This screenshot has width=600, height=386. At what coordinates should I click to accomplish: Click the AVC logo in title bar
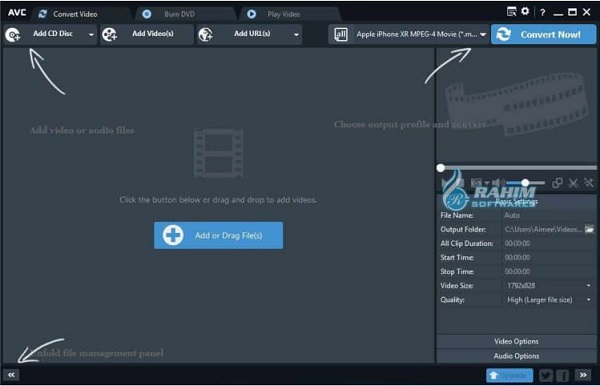pyautogui.click(x=17, y=12)
